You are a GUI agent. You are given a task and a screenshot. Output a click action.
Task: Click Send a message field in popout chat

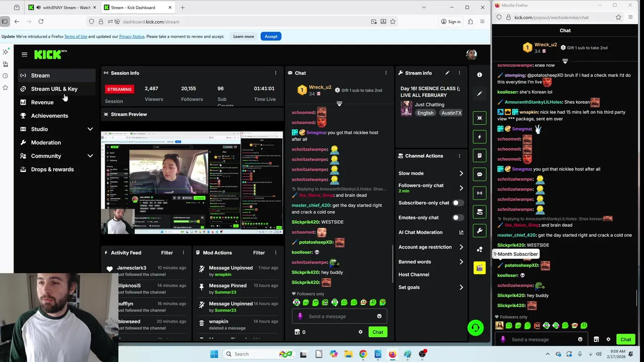pos(541,339)
